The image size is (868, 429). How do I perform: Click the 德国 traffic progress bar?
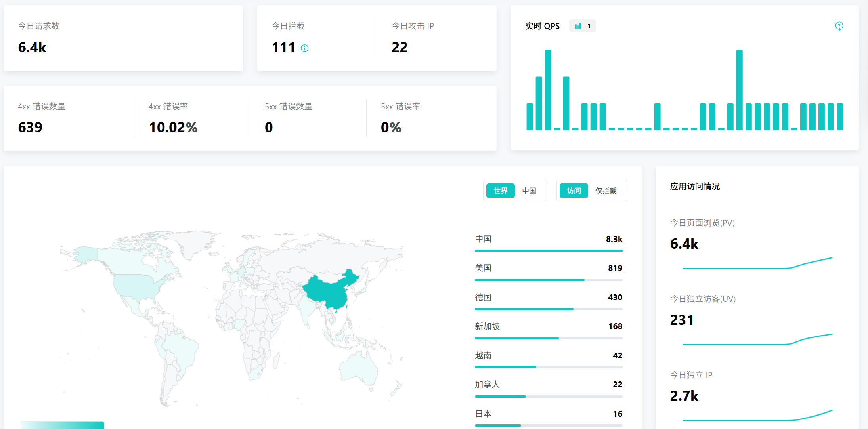point(548,309)
